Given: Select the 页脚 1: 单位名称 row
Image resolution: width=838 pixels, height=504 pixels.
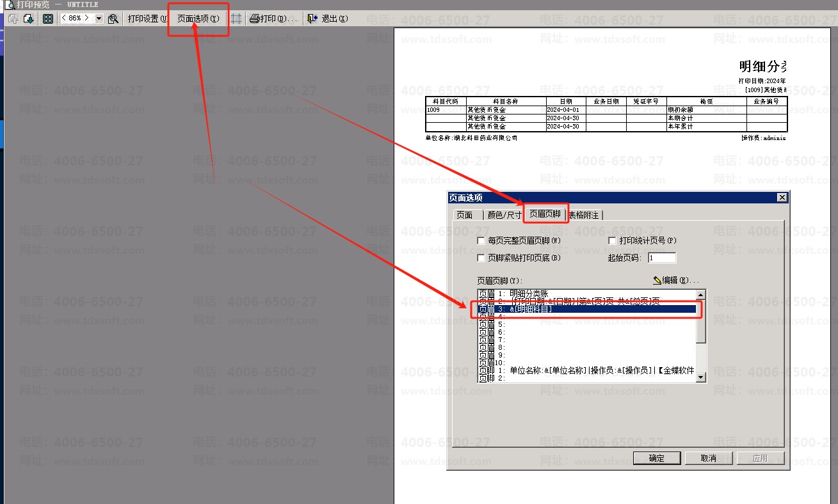Looking at the screenshot, I should pos(586,370).
